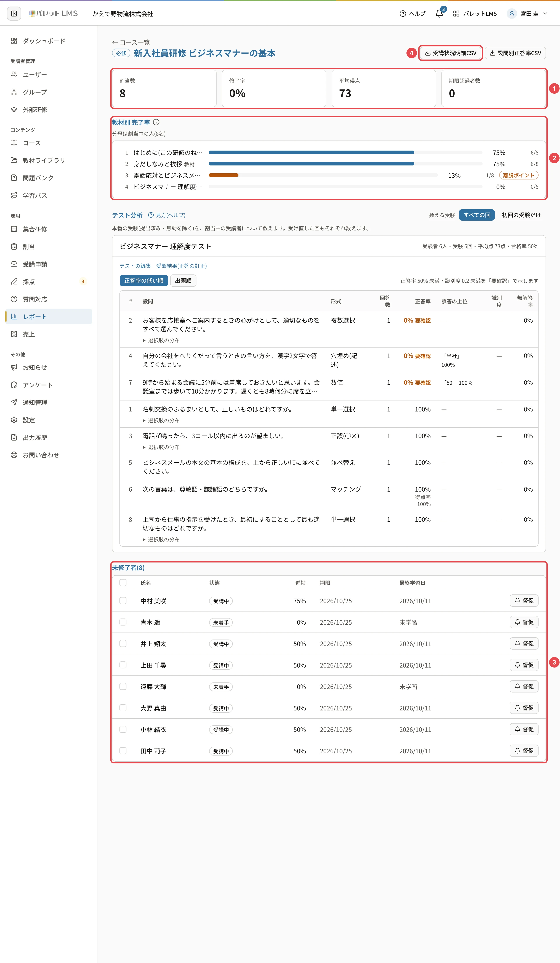The height and width of the screenshot is (963, 560).
Task: Click the 電話応対 13% orange progress bar
Action: coord(224,175)
